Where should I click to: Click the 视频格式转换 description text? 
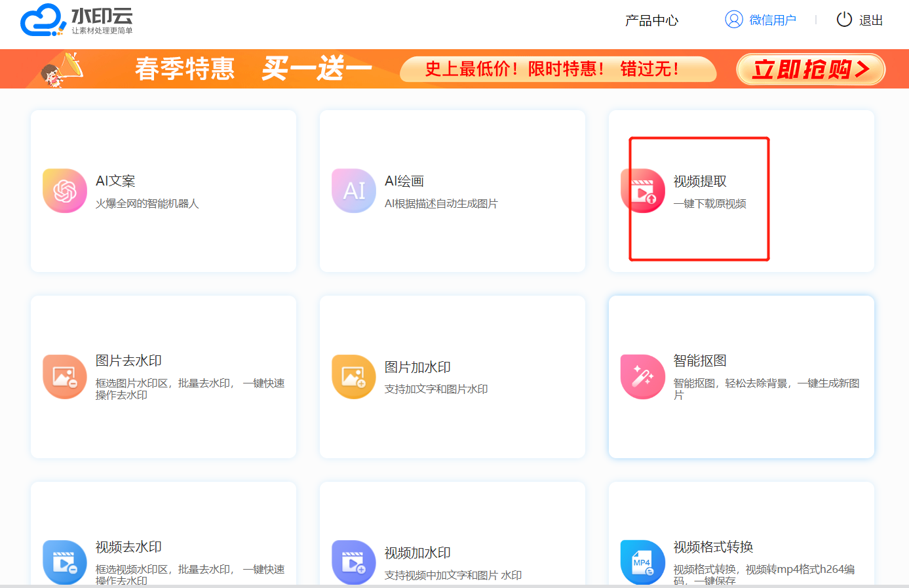(x=764, y=574)
